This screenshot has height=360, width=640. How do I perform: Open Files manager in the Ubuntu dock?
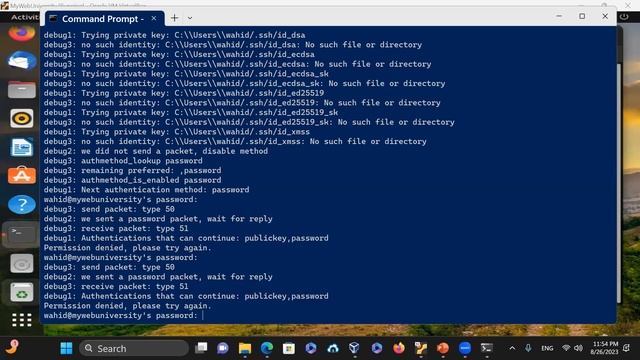pyautogui.click(x=22, y=90)
